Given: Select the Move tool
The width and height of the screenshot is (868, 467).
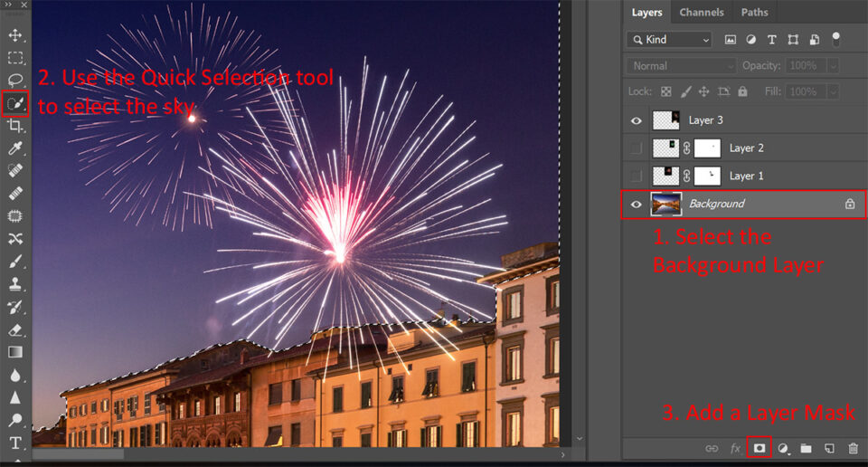Looking at the screenshot, I should (x=15, y=35).
